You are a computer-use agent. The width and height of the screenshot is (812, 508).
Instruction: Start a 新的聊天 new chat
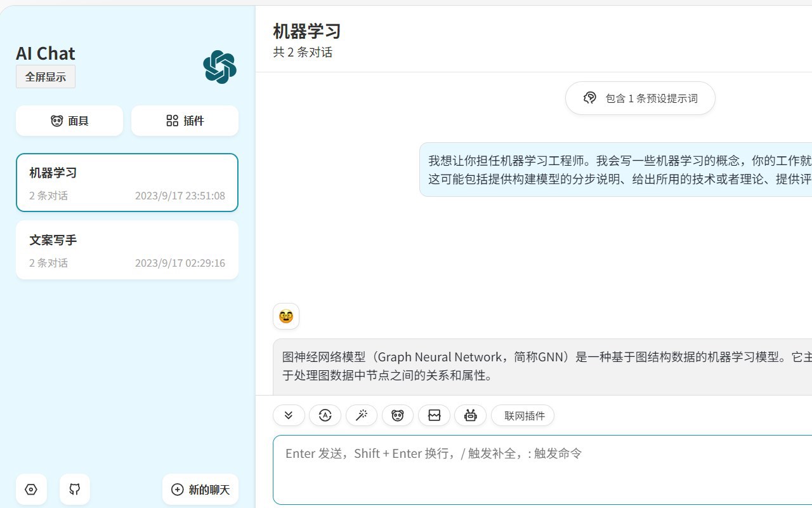[200, 489]
